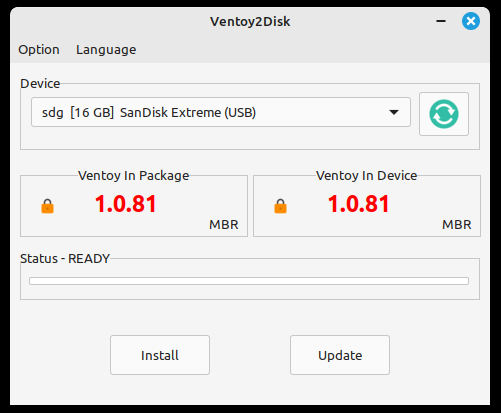
Task: Click the lock icon in Ventoy In Package
Action: (x=47, y=206)
